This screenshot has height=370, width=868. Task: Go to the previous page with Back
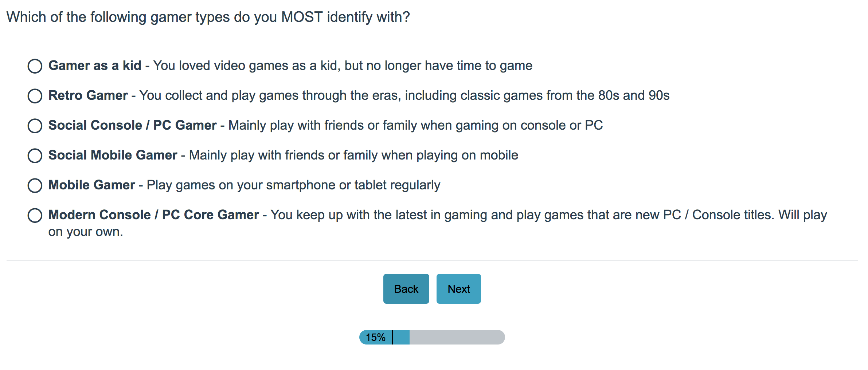tap(406, 289)
